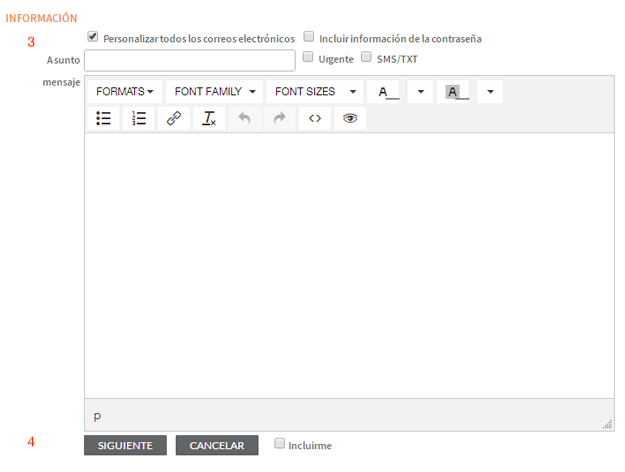Enable Incluir información de la contraseña
625x472 pixels.
pyautogui.click(x=309, y=37)
